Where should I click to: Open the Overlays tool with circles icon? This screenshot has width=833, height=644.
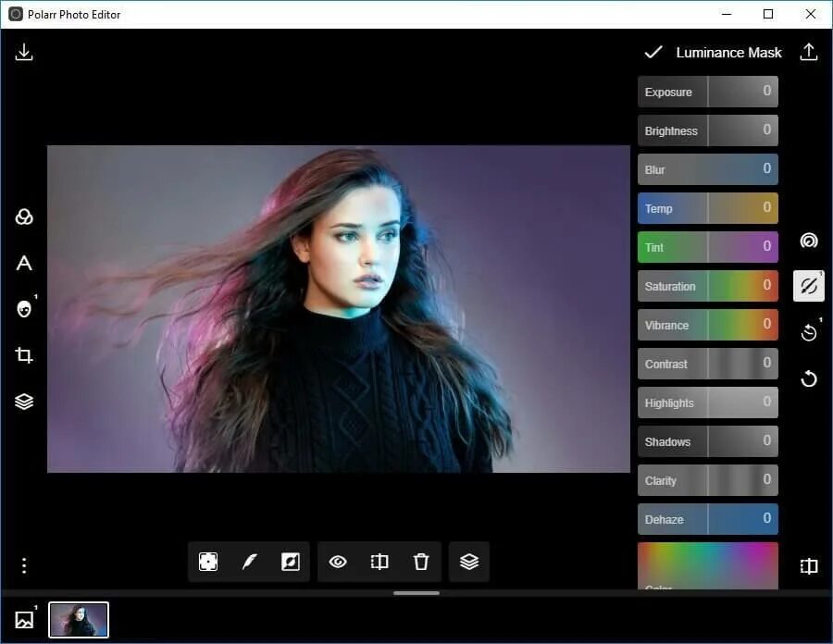[x=23, y=216]
